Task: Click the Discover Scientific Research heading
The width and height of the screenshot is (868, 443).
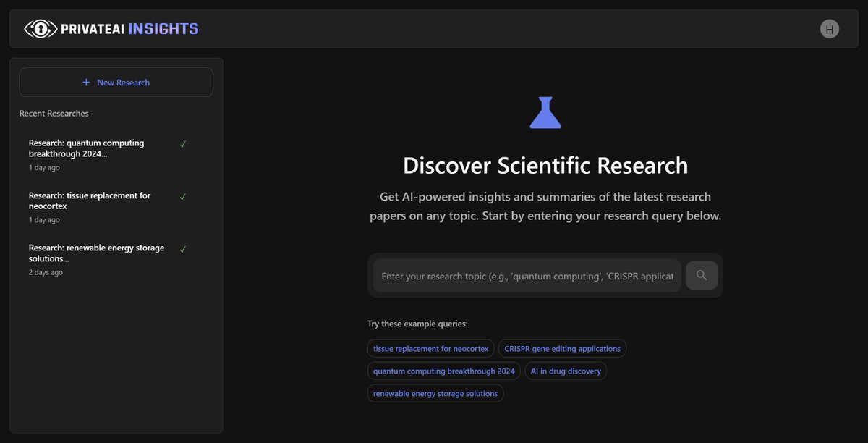Action: coord(545,165)
